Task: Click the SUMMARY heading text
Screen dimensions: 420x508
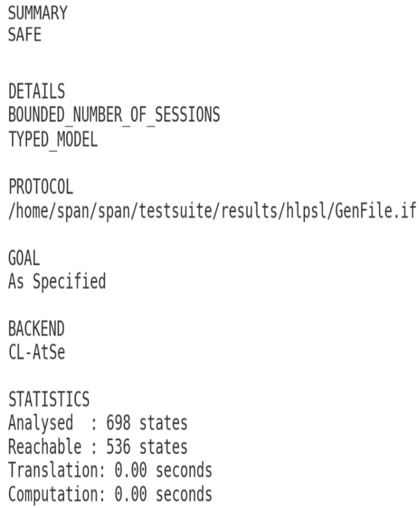Action: 38,13
